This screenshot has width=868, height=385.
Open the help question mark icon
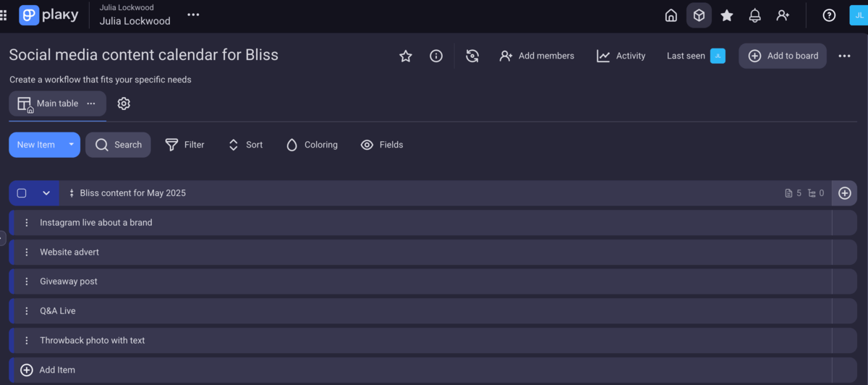(x=829, y=15)
